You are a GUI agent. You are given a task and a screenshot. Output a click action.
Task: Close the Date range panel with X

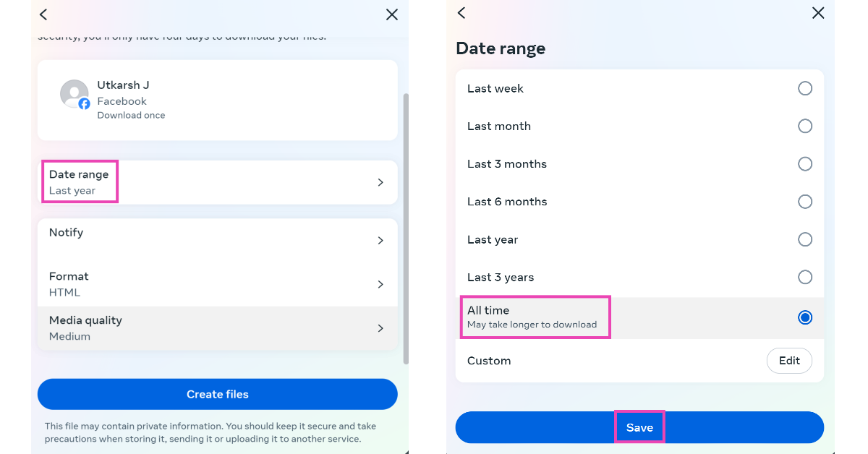(x=818, y=13)
